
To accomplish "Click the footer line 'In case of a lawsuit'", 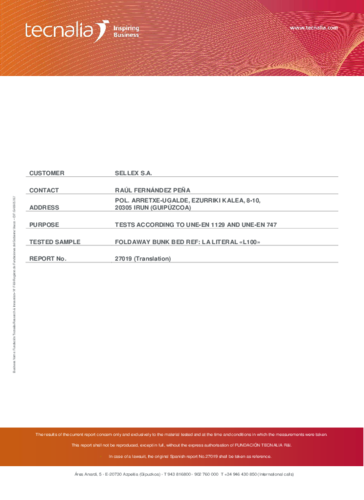I will coord(190,456).
